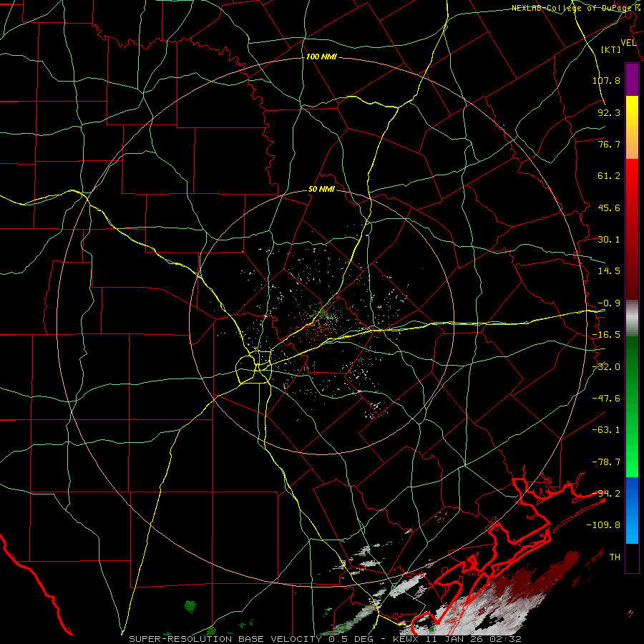Image resolution: width=644 pixels, height=644 pixels.
Task: Click the SUPER-RESOLUTION BASE VELOCITY caption text
Action: [x=227, y=639]
